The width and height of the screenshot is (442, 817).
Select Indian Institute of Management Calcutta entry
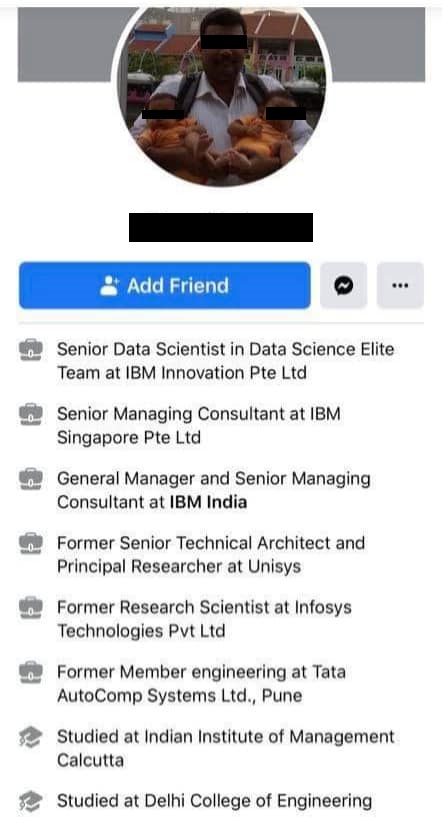point(226,748)
